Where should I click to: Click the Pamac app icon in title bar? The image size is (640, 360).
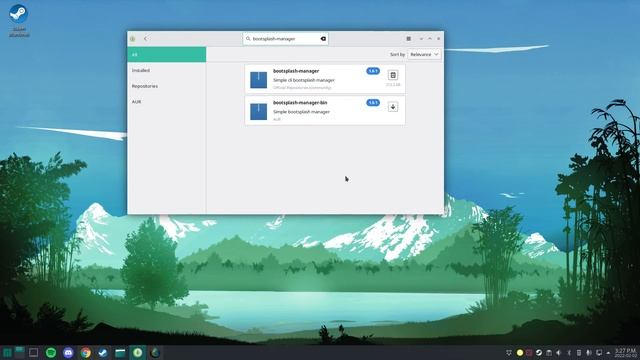click(133, 39)
